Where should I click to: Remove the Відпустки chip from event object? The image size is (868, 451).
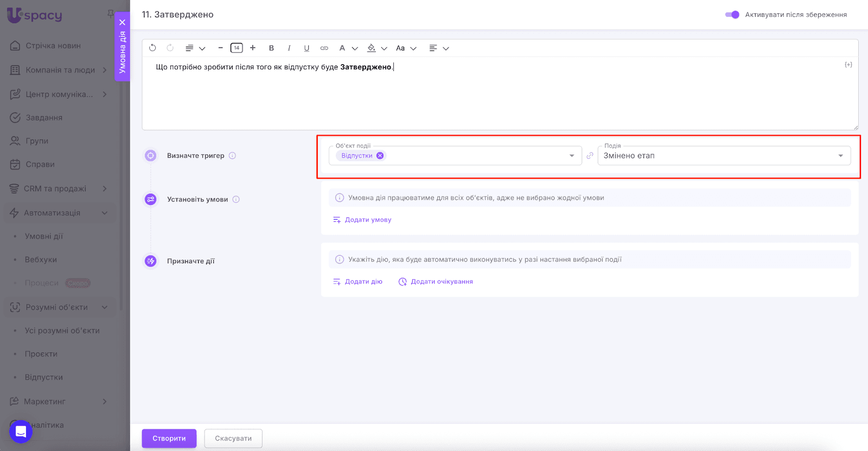click(380, 156)
